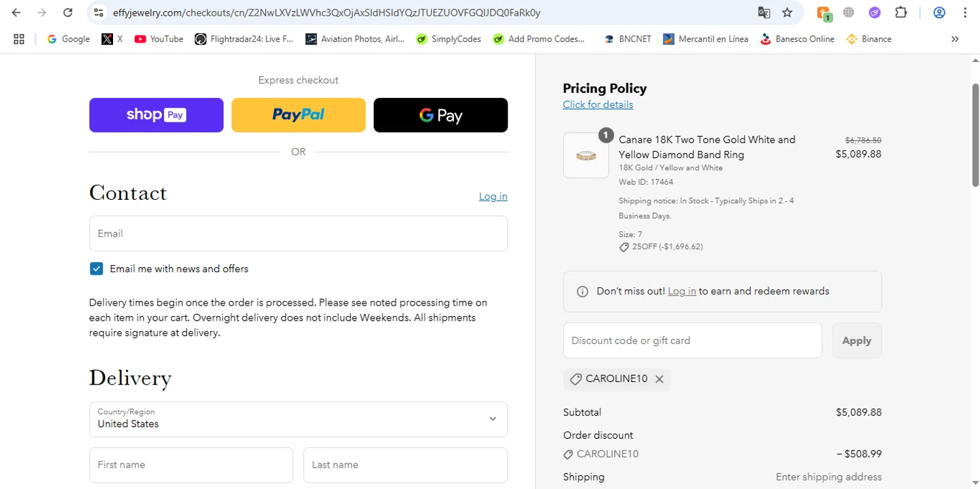Uncheck Email me with news and offers

coord(97,269)
